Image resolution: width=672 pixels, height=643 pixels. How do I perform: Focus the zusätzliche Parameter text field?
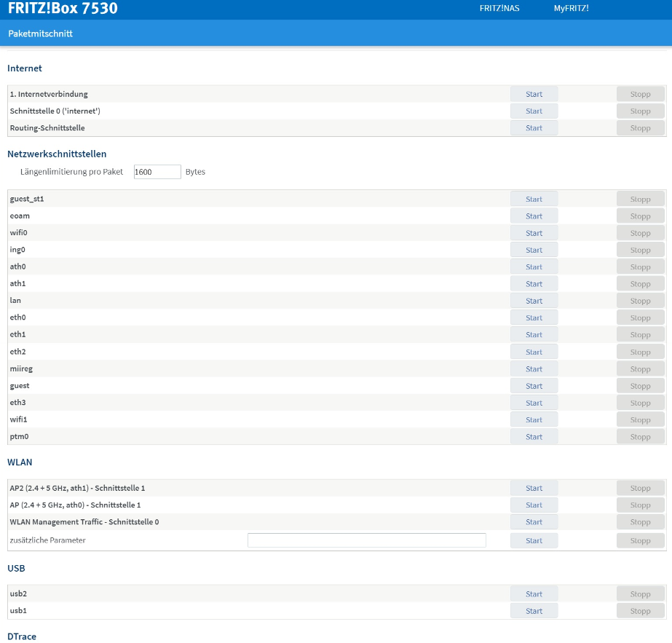(x=366, y=540)
